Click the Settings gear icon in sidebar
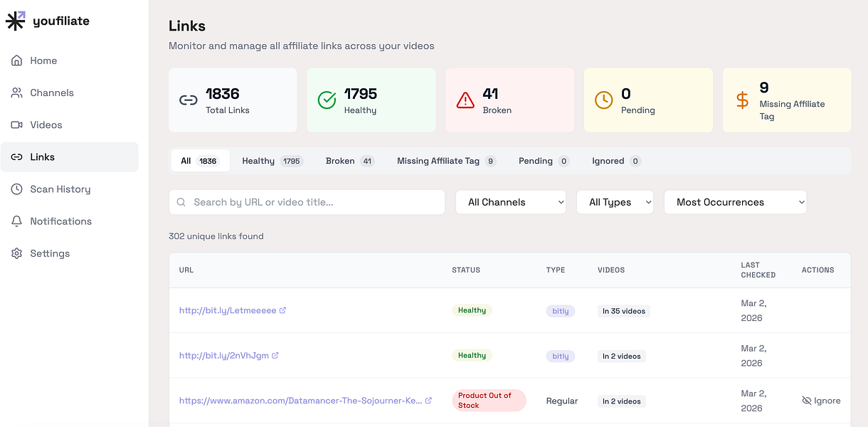 17,253
